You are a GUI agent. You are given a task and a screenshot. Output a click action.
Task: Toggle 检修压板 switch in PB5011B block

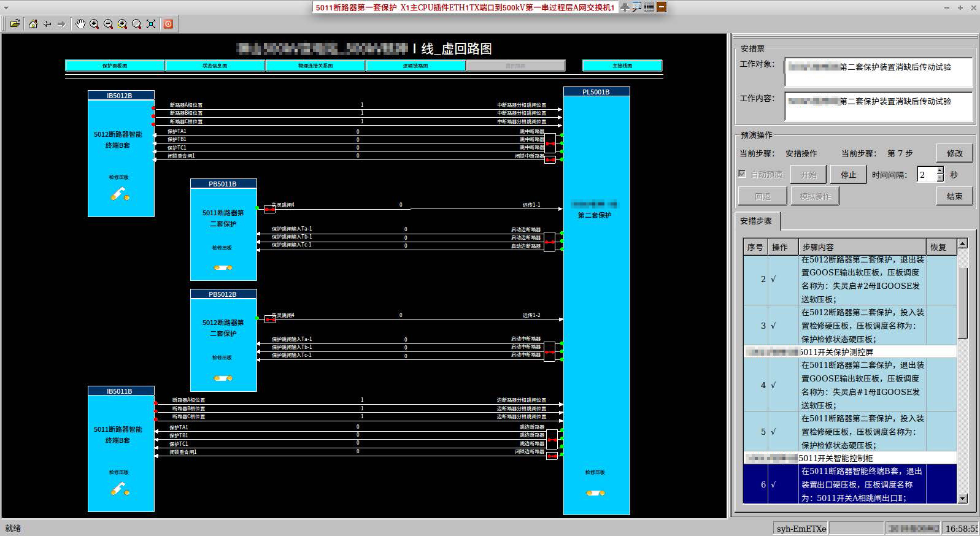[223, 267]
